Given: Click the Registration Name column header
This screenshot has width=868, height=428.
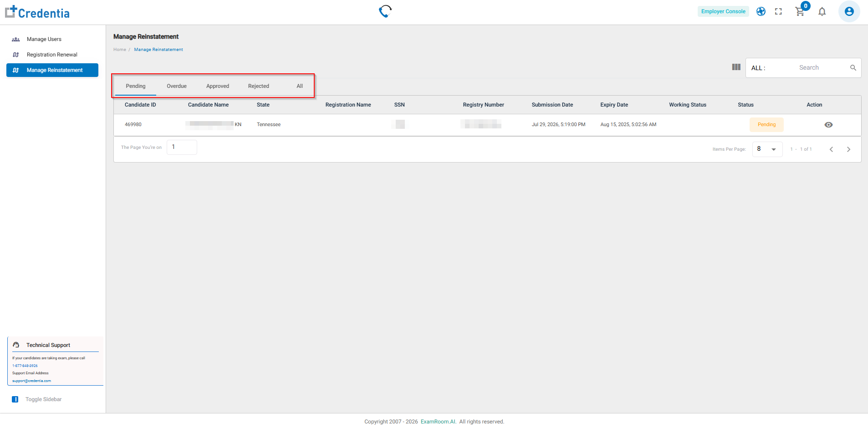Looking at the screenshot, I should (x=348, y=105).
